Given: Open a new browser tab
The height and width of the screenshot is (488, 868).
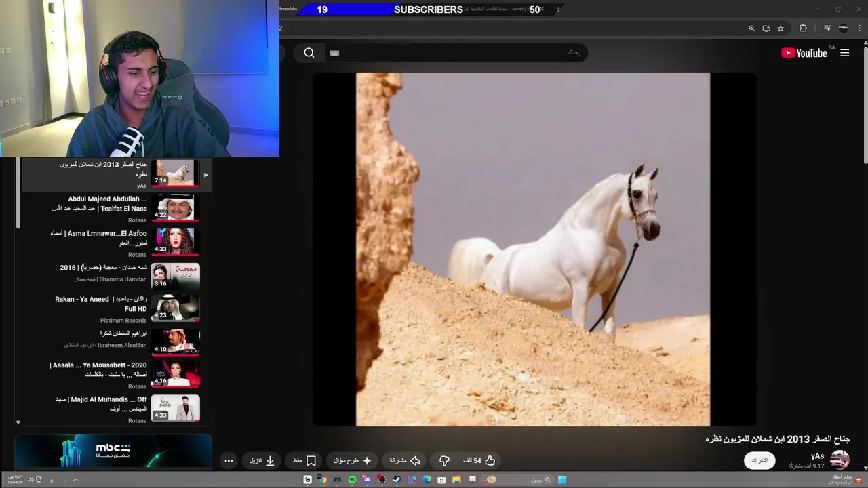Looking at the screenshot, I should [x=558, y=9].
